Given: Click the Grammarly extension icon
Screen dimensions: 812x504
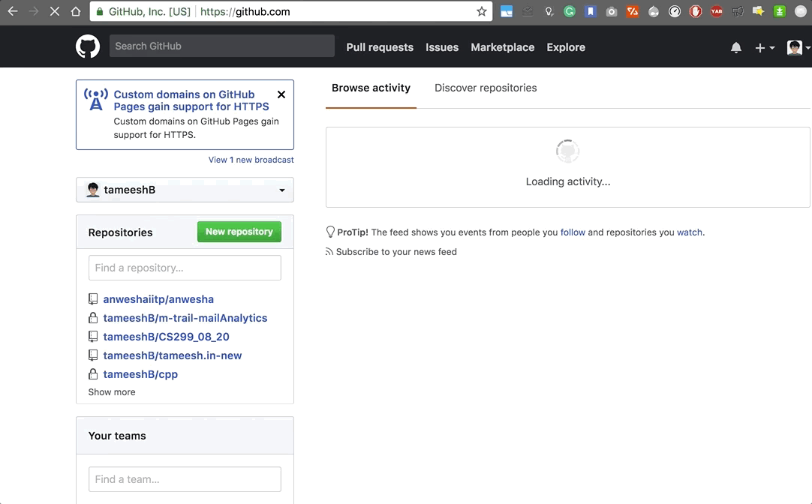Looking at the screenshot, I should tap(570, 11).
